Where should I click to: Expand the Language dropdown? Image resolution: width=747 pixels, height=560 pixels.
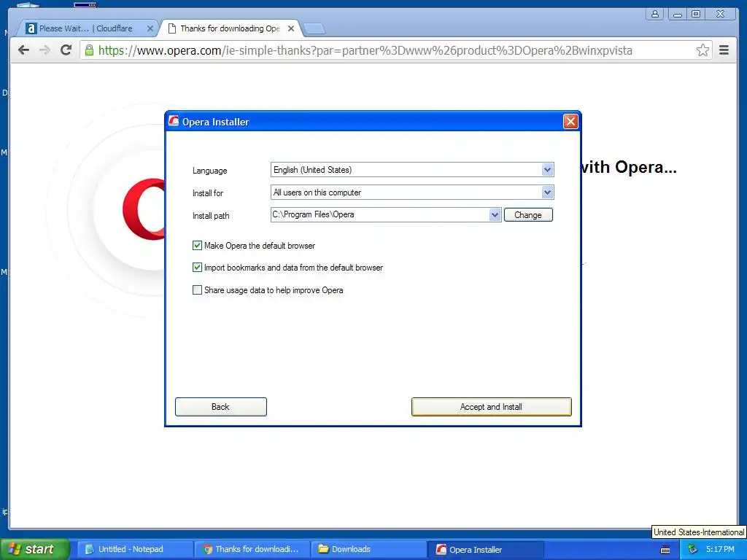click(547, 169)
